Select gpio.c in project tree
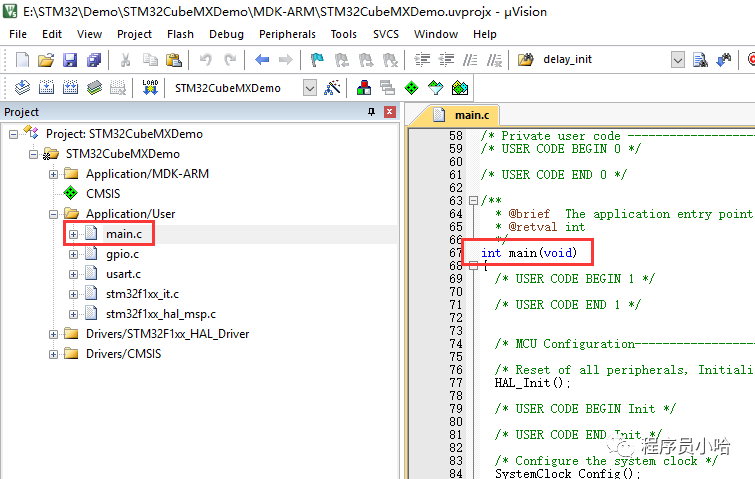 (x=122, y=254)
